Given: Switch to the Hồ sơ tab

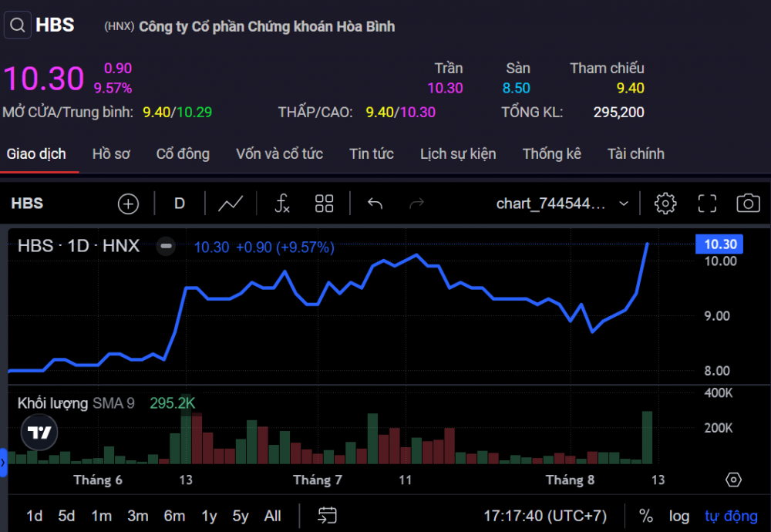Looking at the screenshot, I should coord(111,153).
